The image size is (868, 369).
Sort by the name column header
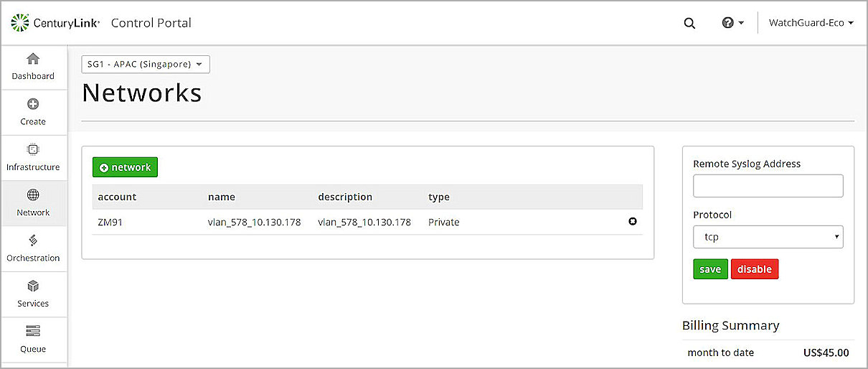click(222, 197)
